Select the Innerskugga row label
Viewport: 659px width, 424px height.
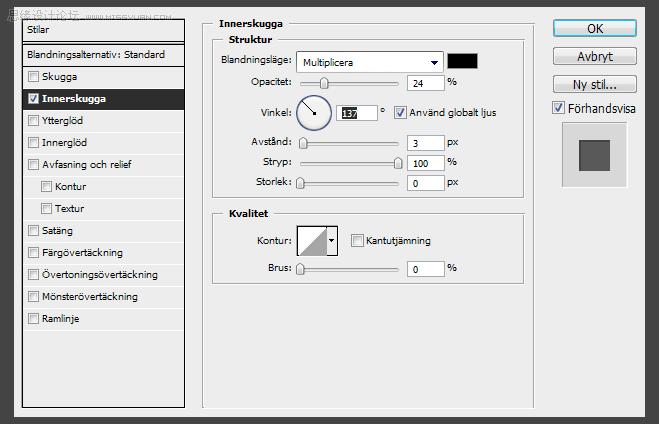pyautogui.click(x=74, y=99)
